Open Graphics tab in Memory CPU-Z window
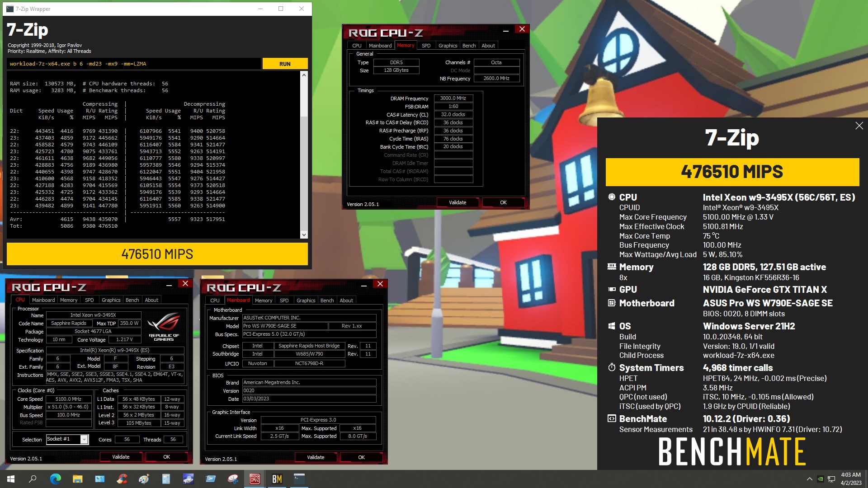 tap(448, 46)
